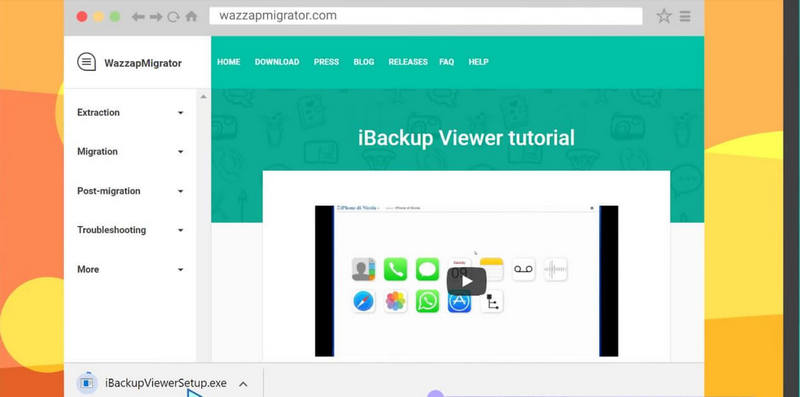The image size is (800, 397).
Task: Open the FAQ navigation item
Action: tap(446, 62)
